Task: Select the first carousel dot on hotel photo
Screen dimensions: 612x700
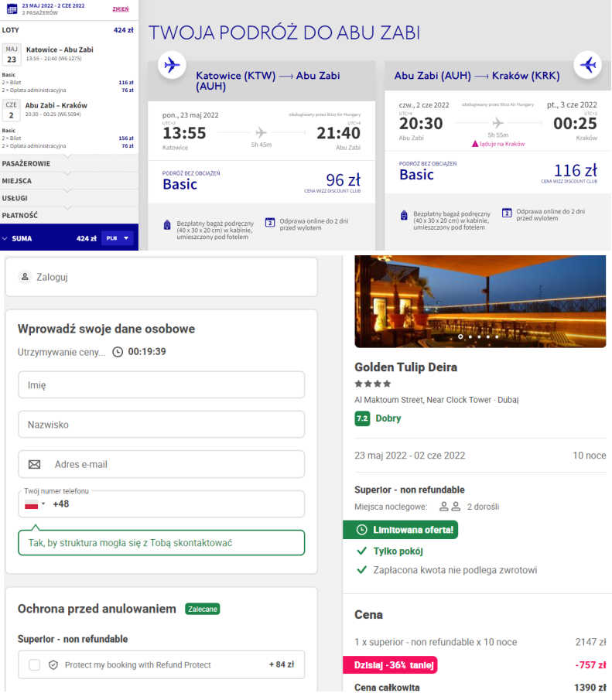Action: click(460, 336)
